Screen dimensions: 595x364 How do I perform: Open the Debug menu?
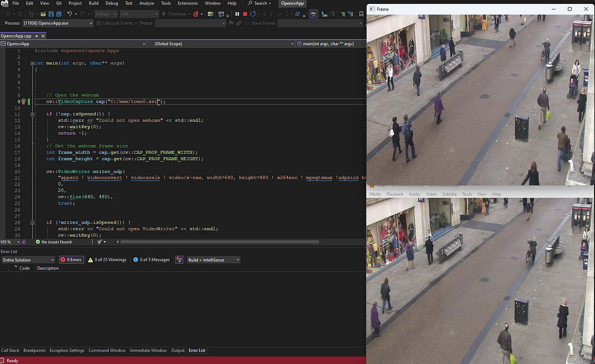pos(112,3)
